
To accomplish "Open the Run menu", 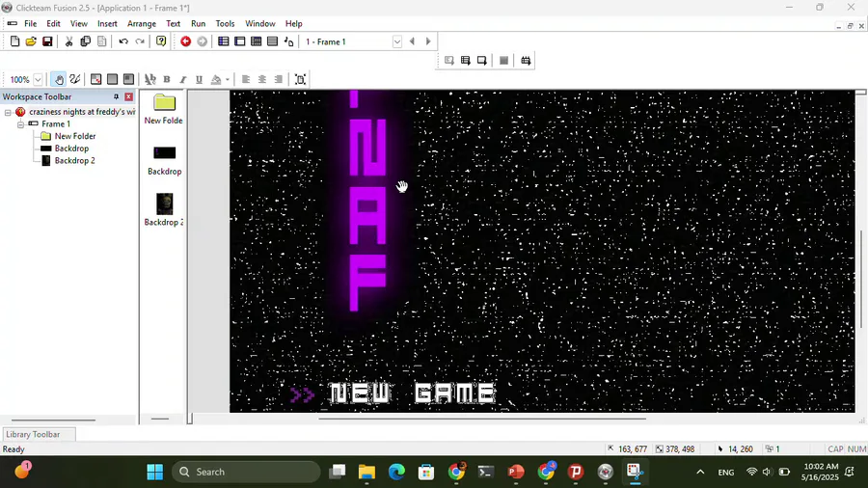I will 198,24.
